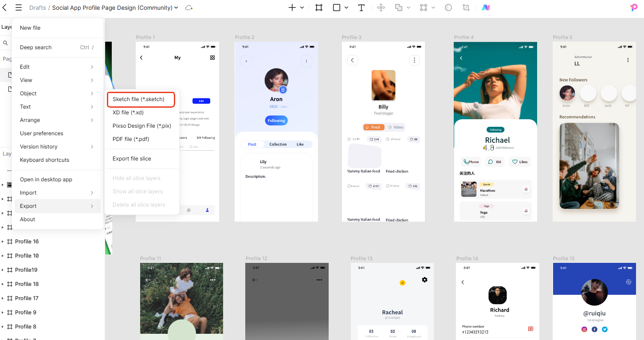
Task: Open the file title dropdown chevron
Action: coord(177,8)
